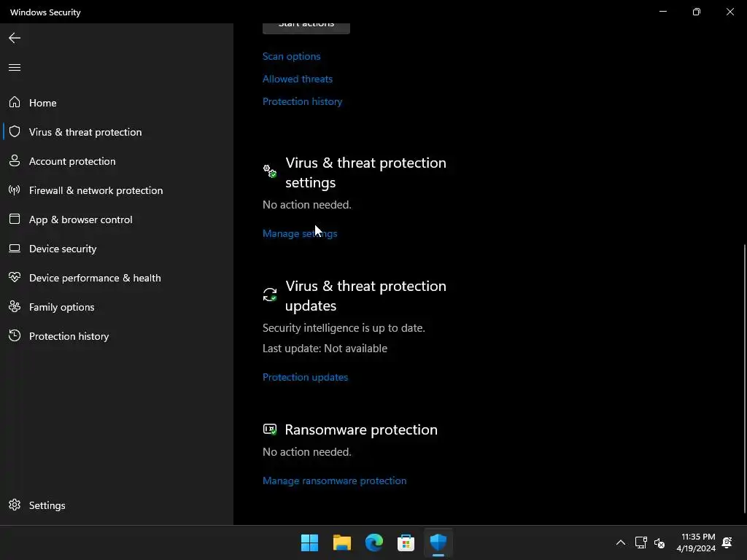Click the vertical scrollbar thumb
The image size is (747, 560).
click(744, 378)
